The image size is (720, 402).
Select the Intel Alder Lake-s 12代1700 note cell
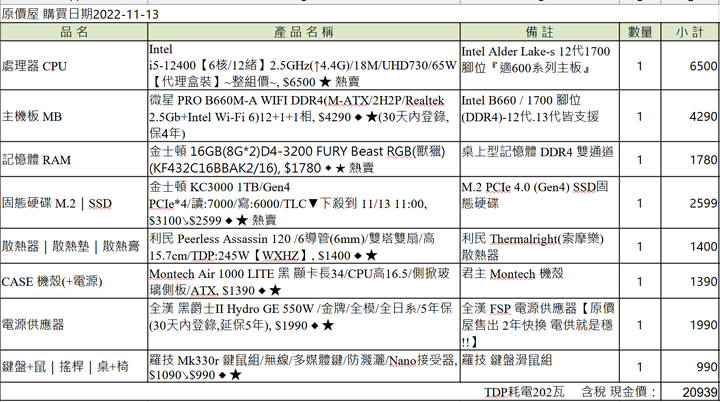pos(540,66)
